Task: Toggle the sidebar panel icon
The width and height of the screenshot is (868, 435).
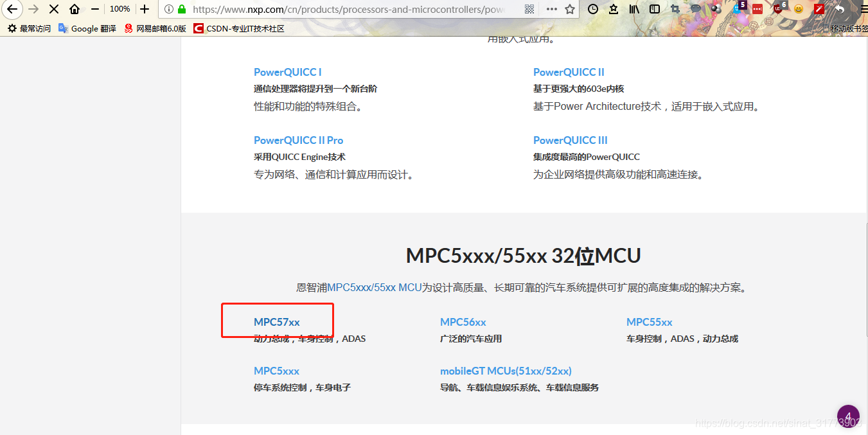Action: [655, 9]
